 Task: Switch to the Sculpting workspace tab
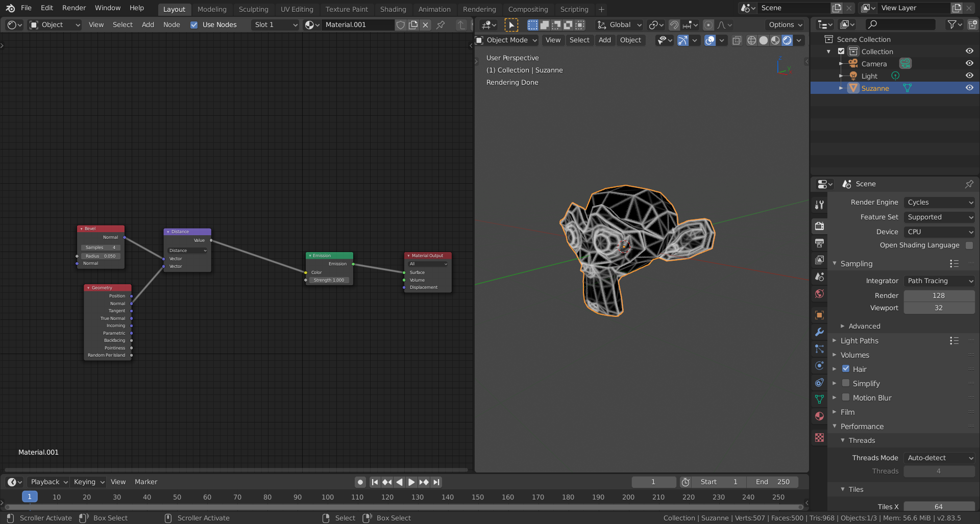pyautogui.click(x=253, y=9)
